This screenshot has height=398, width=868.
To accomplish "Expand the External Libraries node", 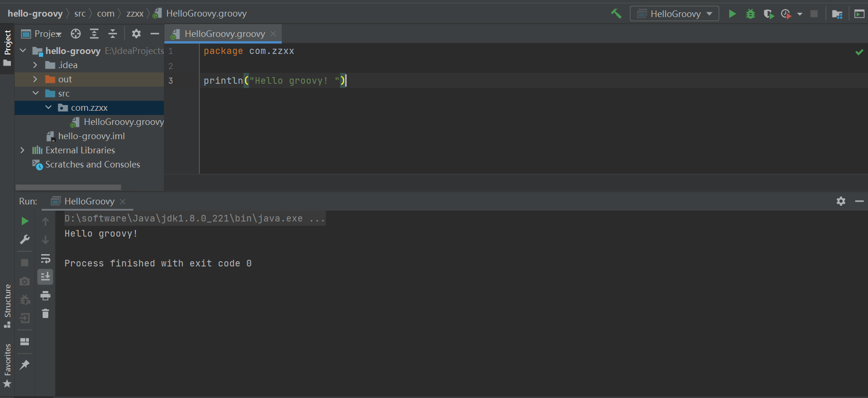I will point(22,150).
